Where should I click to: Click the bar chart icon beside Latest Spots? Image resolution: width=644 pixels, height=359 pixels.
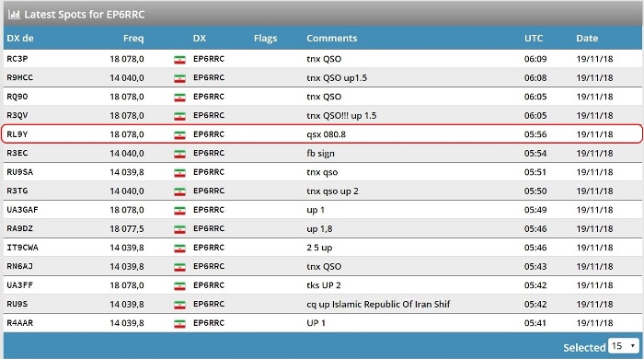click(x=14, y=15)
